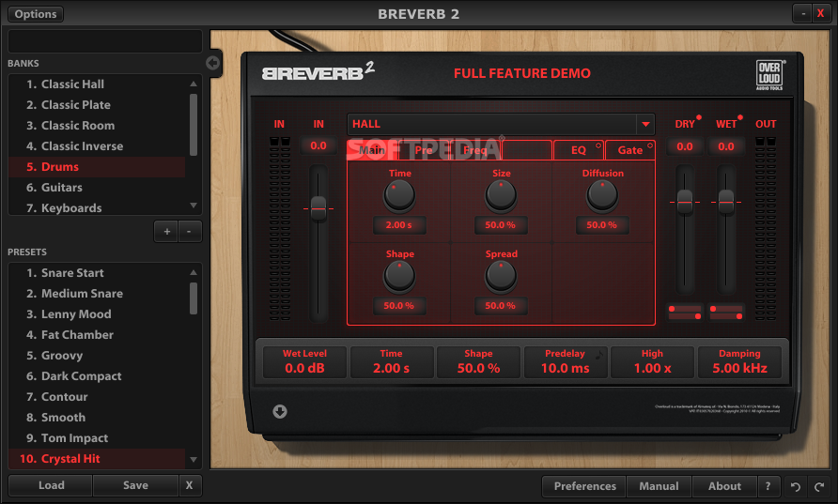The image size is (838, 504).
Task: Open the About dialog
Action: (x=724, y=486)
